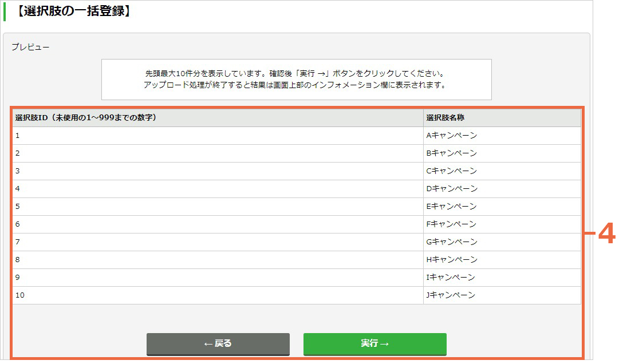Select the Cキャンペーン name cell
The height and width of the screenshot is (364, 619).
(x=502, y=171)
